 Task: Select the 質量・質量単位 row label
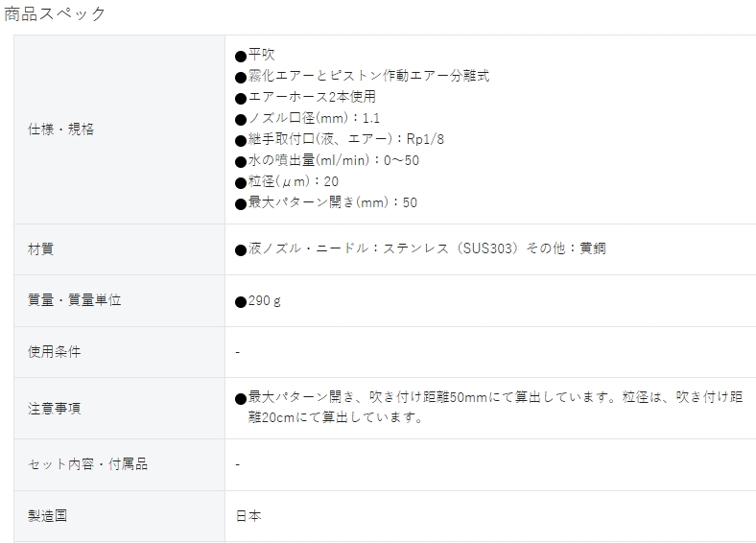pos(74,300)
